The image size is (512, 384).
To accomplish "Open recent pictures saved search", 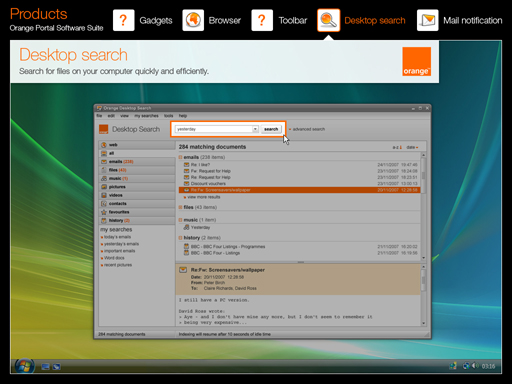I will (x=118, y=265).
